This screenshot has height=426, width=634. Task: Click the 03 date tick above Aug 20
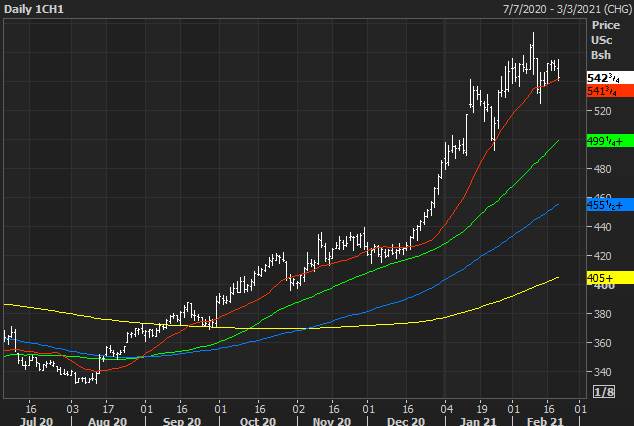72,409
